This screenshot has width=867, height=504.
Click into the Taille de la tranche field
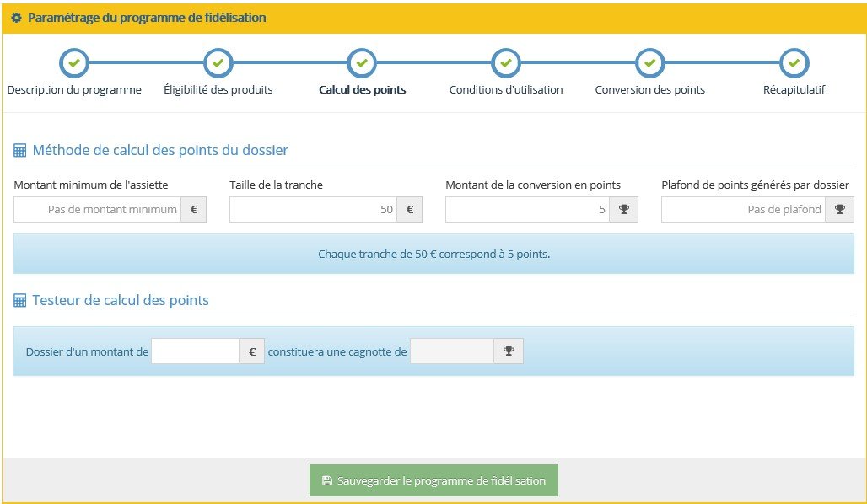coord(313,210)
